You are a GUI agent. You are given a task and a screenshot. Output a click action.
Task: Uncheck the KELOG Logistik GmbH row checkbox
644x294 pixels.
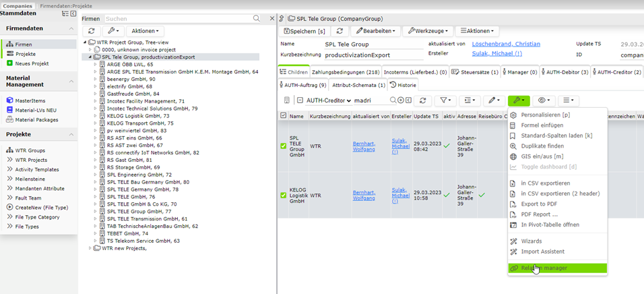283,196
